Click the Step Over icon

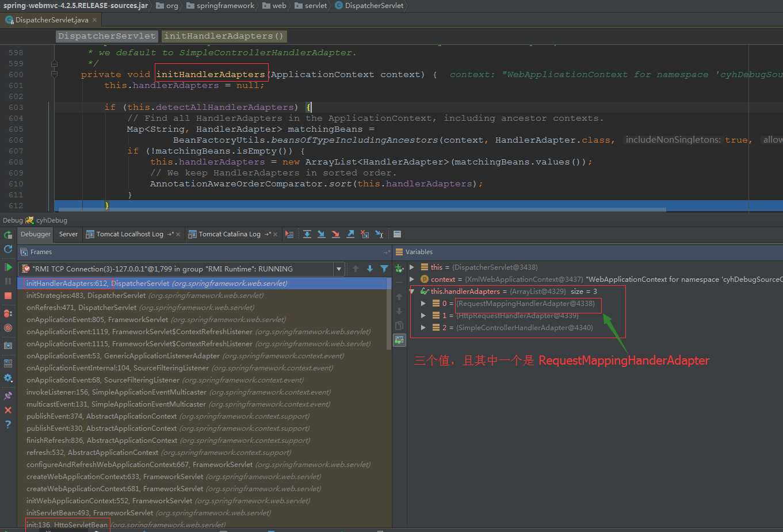coord(307,234)
